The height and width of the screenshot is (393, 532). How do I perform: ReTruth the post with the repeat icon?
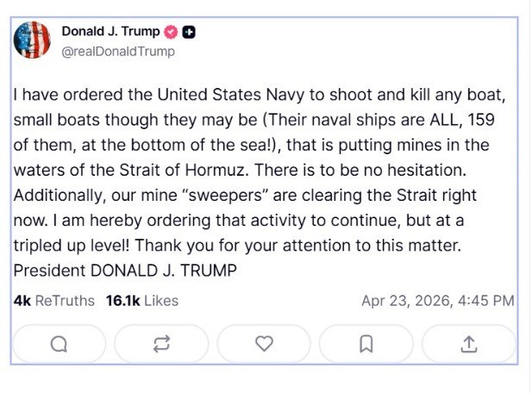(x=161, y=344)
